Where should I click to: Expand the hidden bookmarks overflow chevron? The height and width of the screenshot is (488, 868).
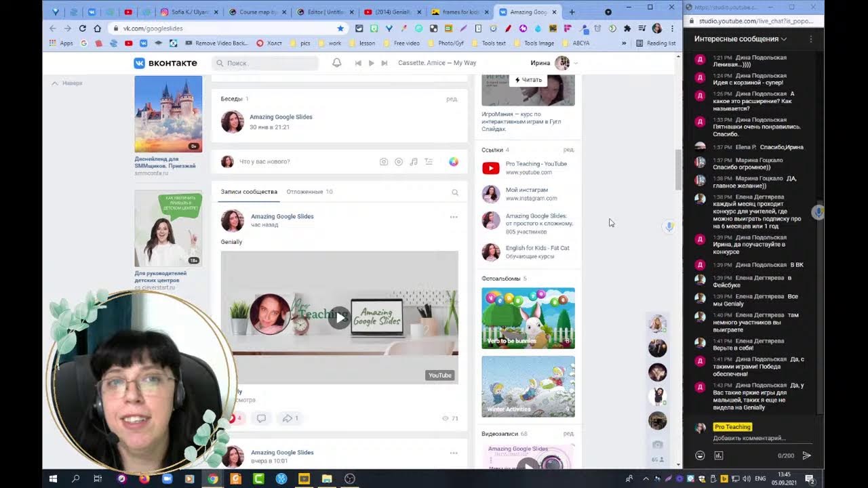pyautogui.click(x=624, y=43)
